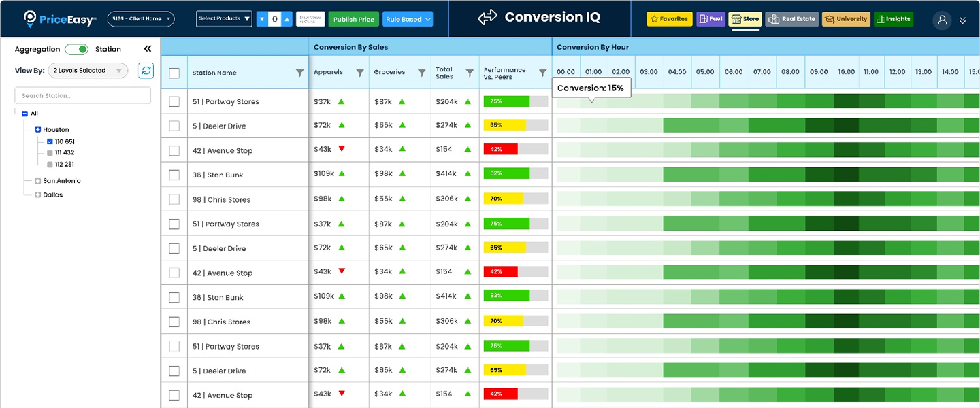This screenshot has width=980, height=408.
Task: Open the user profile icon
Action: point(942,20)
